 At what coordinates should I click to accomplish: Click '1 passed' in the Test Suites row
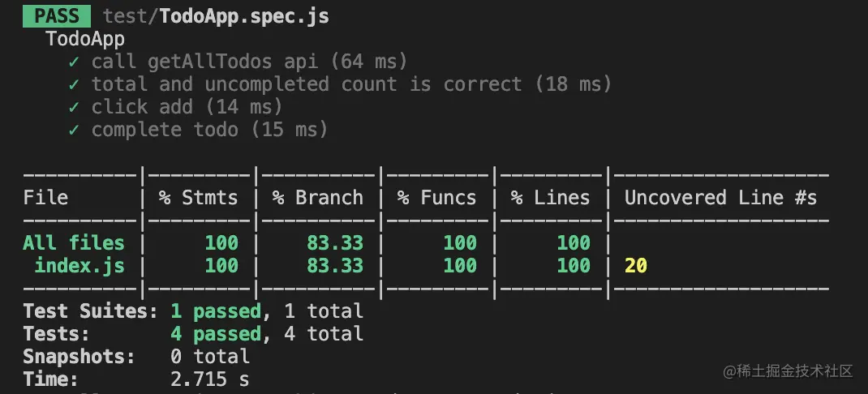pos(216,311)
